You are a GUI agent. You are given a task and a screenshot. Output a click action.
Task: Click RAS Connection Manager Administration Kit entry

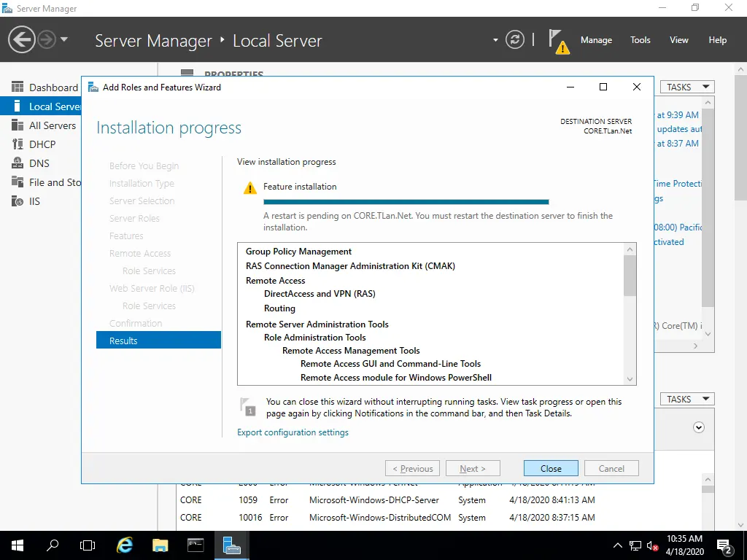350,266
